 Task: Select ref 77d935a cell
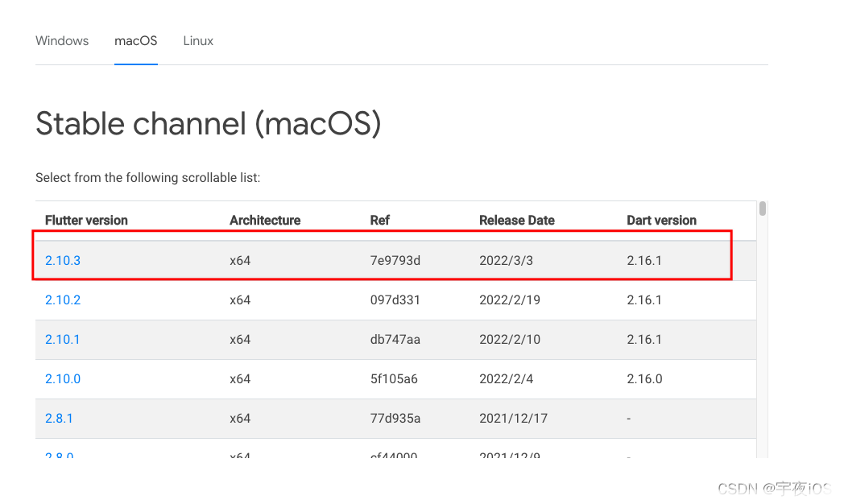click(395, 419)
